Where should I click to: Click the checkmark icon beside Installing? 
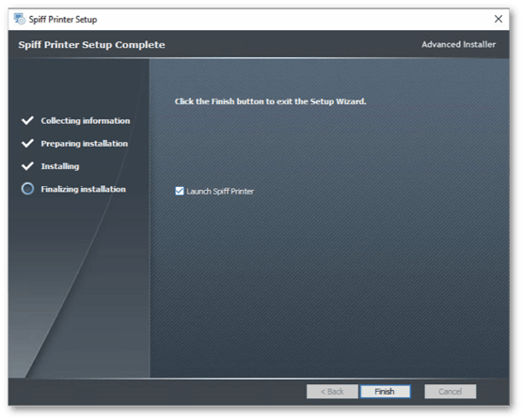27,166
